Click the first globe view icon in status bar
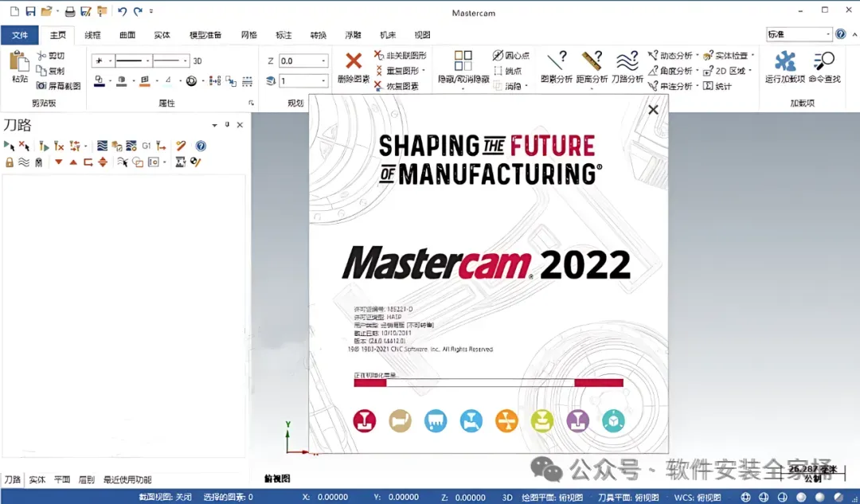Viewport: 860px width, 504px height. point(745,497)
